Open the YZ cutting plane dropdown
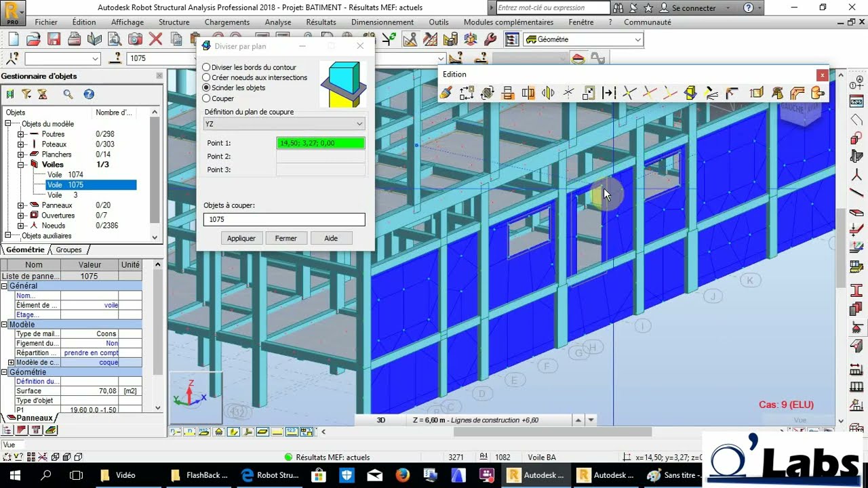 (x=284, y=124)
